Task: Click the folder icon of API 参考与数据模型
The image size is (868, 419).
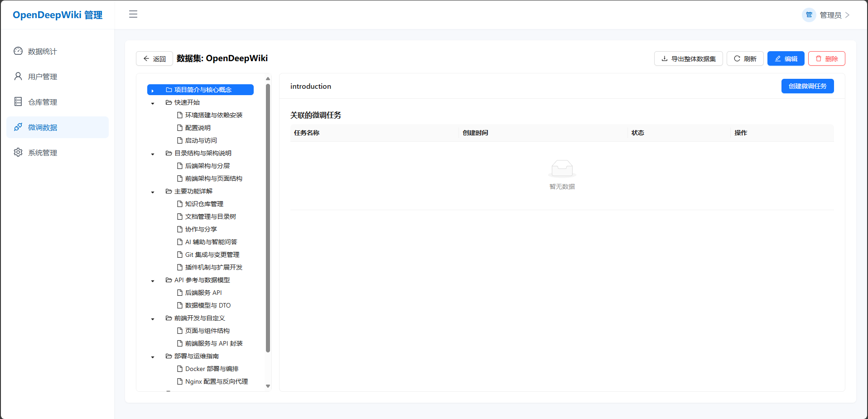Action: coord(169,280)
